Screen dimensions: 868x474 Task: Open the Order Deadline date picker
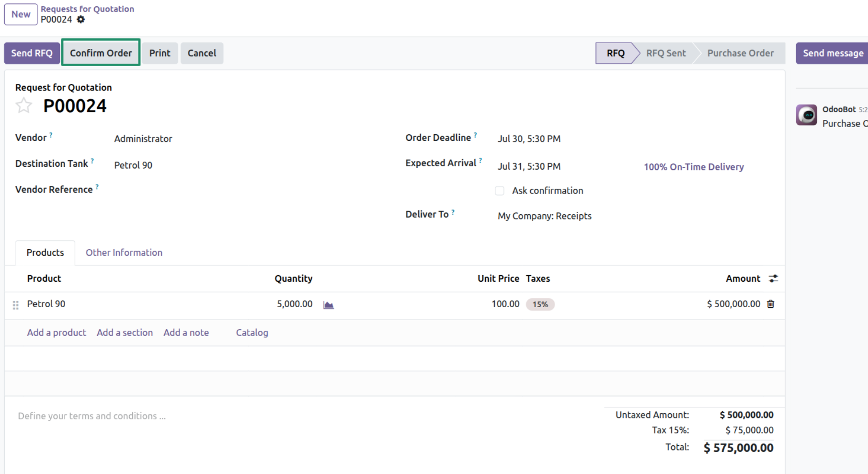click(x=529, y=139)
